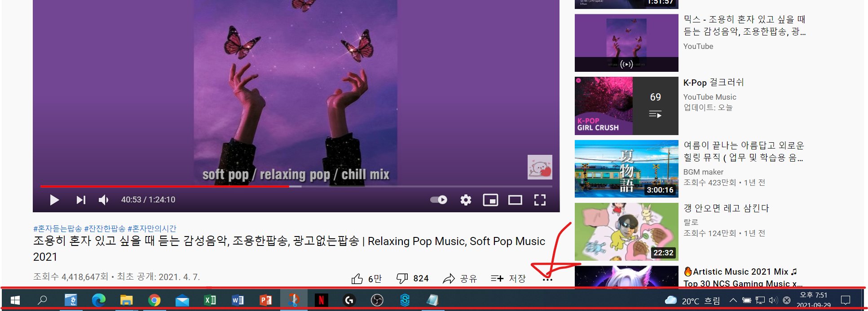Open Logitech G HUB from taskbar
Image resolution: width=868 pixels, height=311 pixels.
pyautogui.click(x=349, y=300)
